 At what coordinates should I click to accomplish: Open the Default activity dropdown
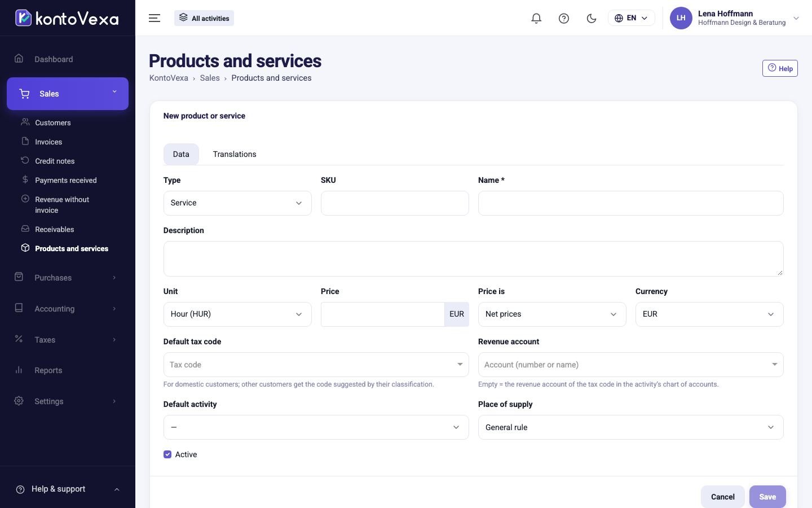tap(316, 427)
